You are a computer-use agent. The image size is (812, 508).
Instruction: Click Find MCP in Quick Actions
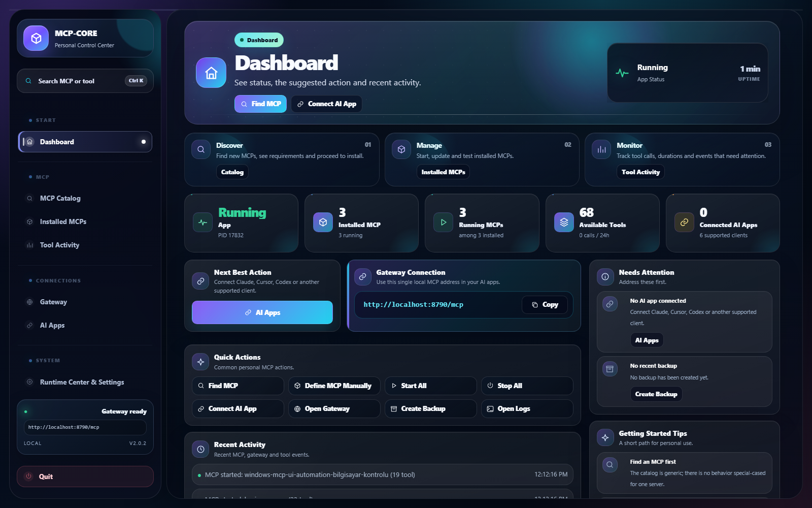pos(238,386)
